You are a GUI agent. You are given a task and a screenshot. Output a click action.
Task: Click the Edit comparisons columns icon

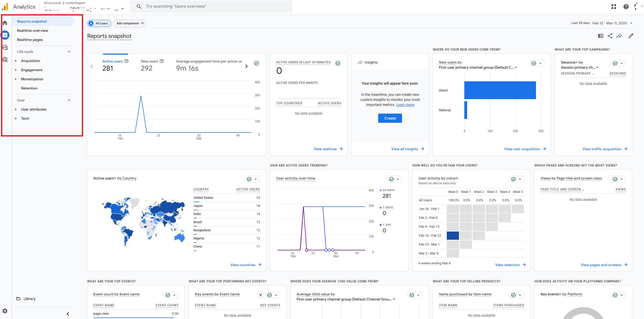[601, 36]
